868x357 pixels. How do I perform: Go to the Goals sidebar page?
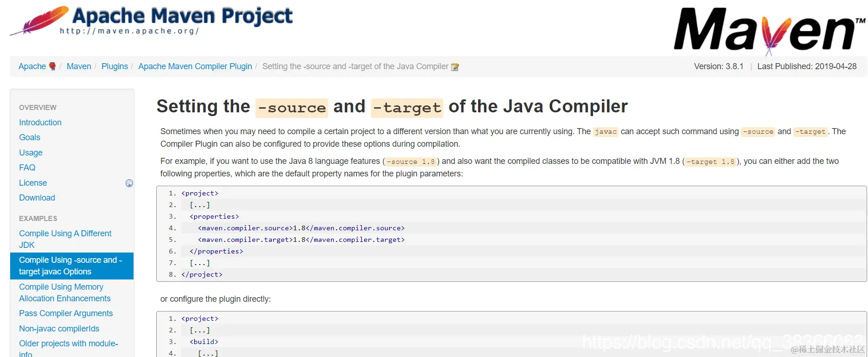tap(30, 137)
